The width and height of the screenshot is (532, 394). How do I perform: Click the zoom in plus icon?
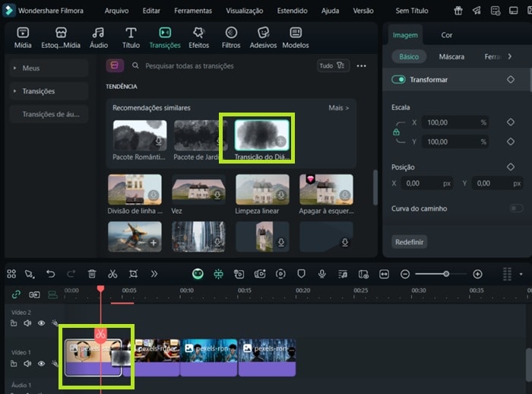tap(477, 274)
